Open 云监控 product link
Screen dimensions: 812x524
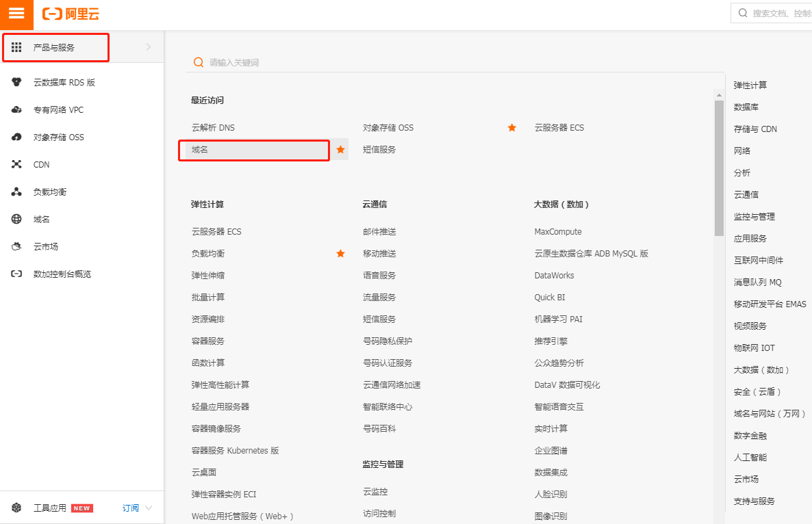tap(375, 491)
